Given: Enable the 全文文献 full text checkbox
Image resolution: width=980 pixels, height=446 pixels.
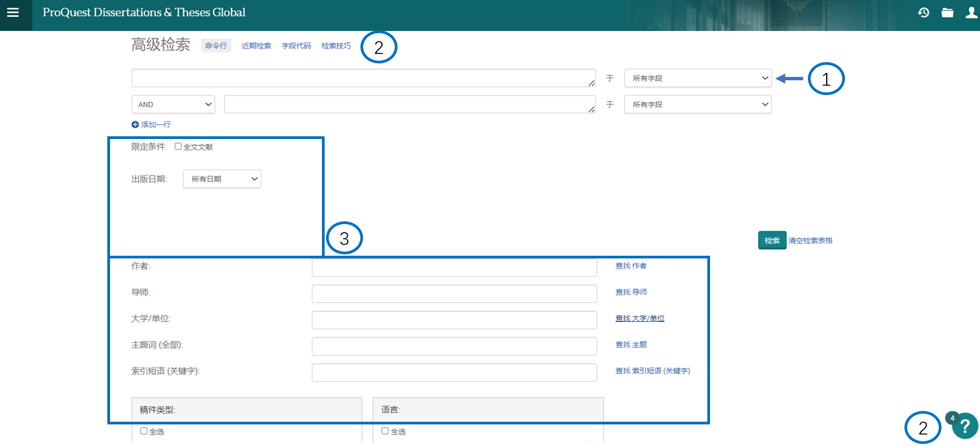Looking at the screenshot, I should tap(178, 146).
